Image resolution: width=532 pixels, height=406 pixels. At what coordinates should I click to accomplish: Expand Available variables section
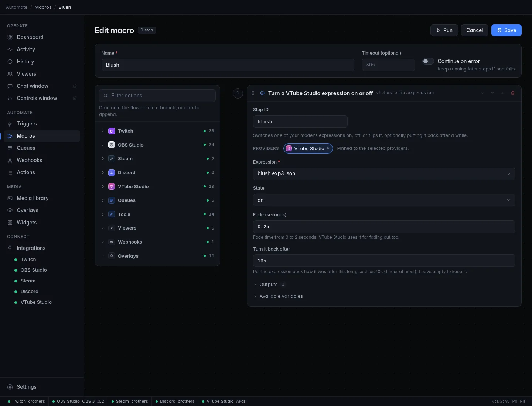278,296
